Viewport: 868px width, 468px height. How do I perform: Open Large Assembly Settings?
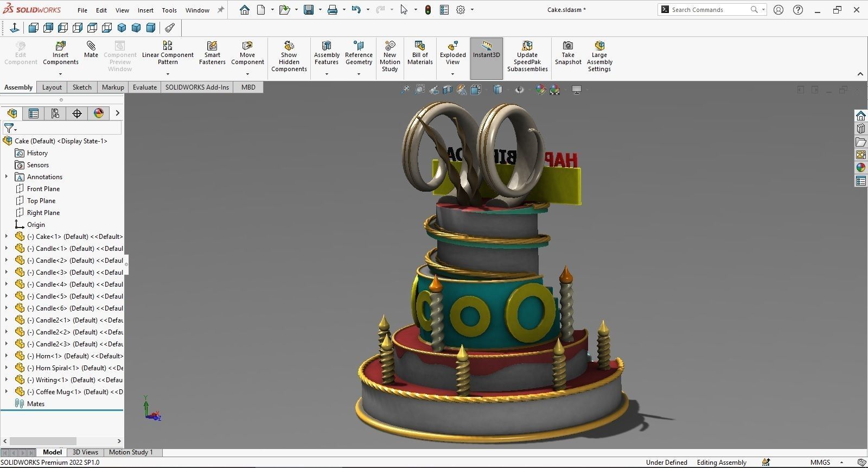point(599,56)
